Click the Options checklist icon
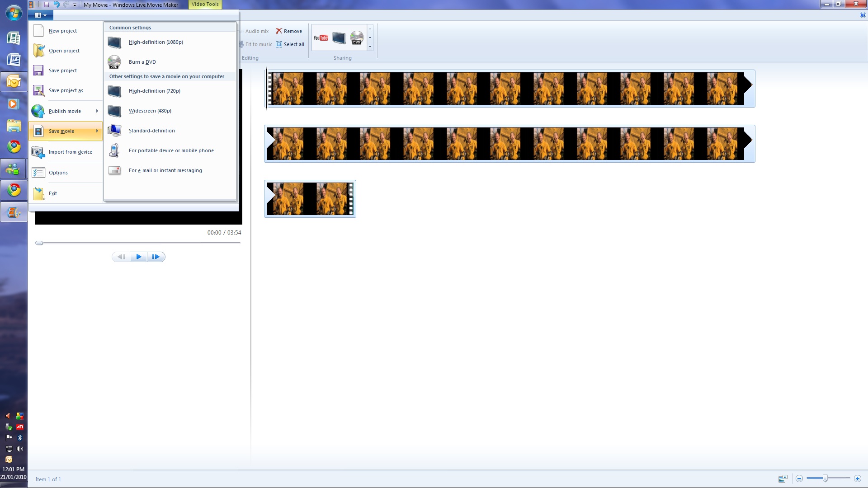 (x=38, y=173)
